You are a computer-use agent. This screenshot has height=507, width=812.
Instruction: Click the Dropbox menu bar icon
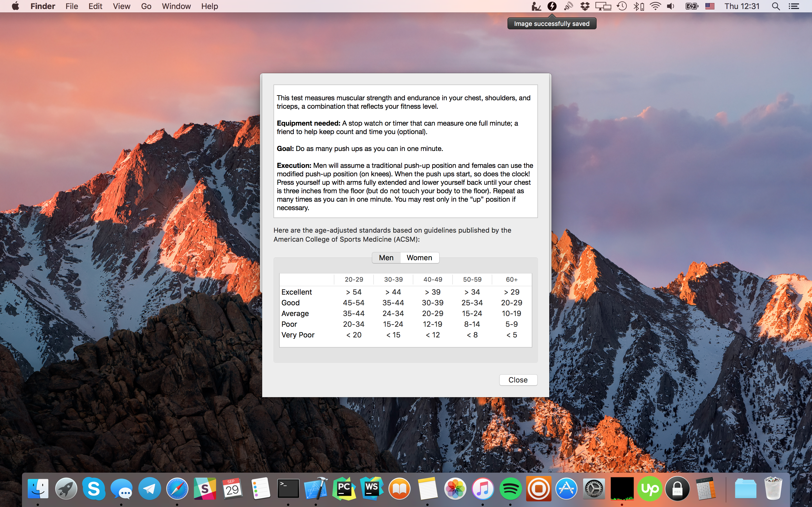click(x=585, y=6)
